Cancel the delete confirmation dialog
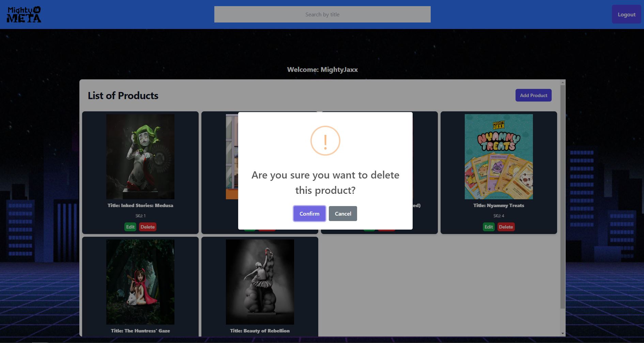This screenshot has height=343, width=644. [x=343, y=214]
